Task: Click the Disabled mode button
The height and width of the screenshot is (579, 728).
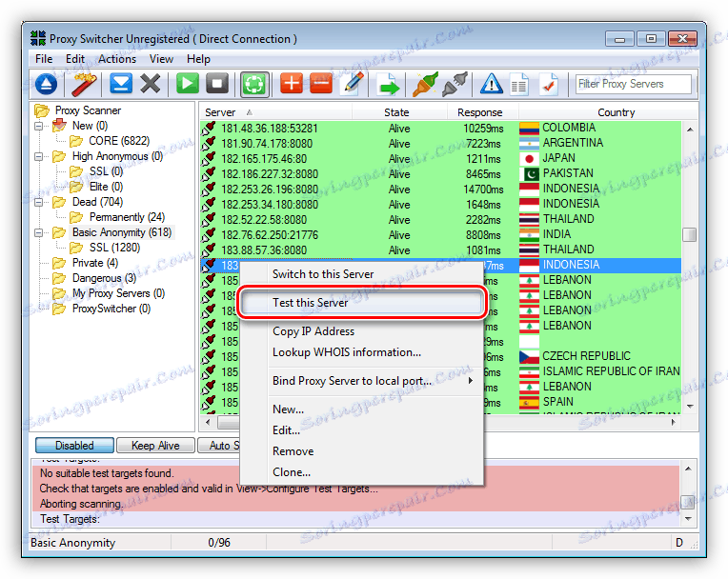Action: [74, 446]
